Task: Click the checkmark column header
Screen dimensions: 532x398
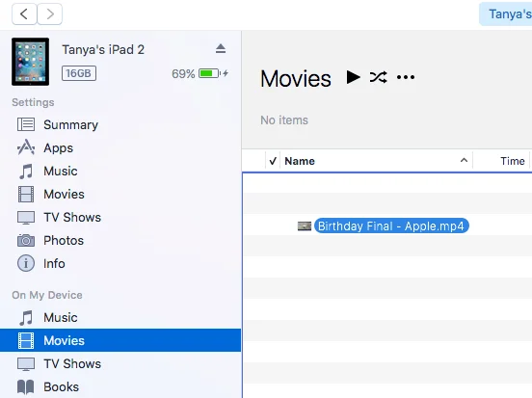Action: click(x=273, y=161)
